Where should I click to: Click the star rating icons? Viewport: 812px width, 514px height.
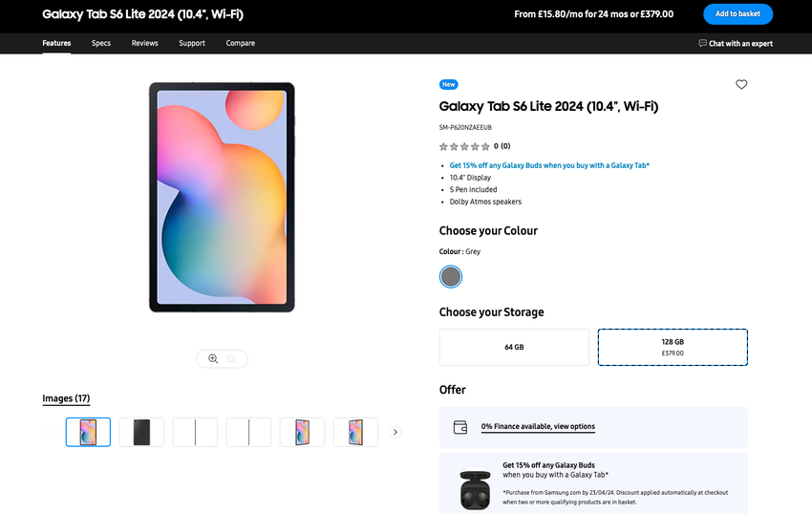click(x=464, y=146)
